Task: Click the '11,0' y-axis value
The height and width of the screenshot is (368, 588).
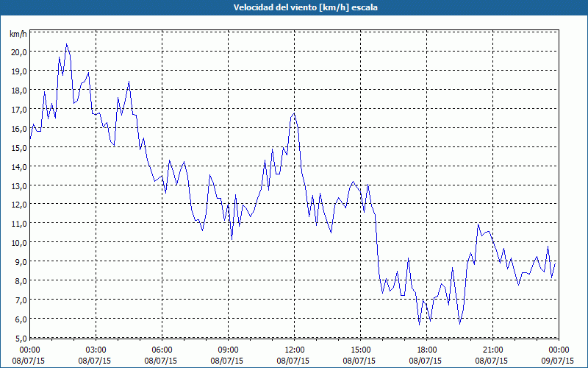Action: 19,224
